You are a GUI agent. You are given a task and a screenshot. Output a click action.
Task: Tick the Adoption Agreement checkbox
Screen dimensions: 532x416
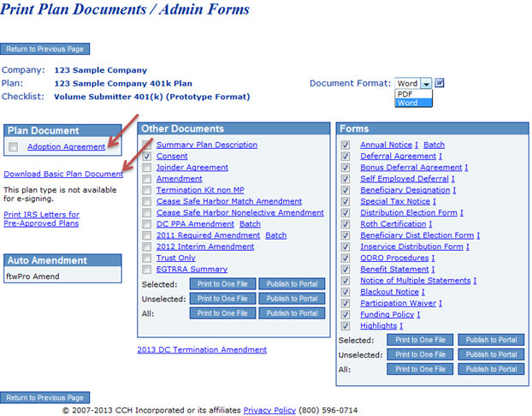pyautogui.click(x=13, y=146)
